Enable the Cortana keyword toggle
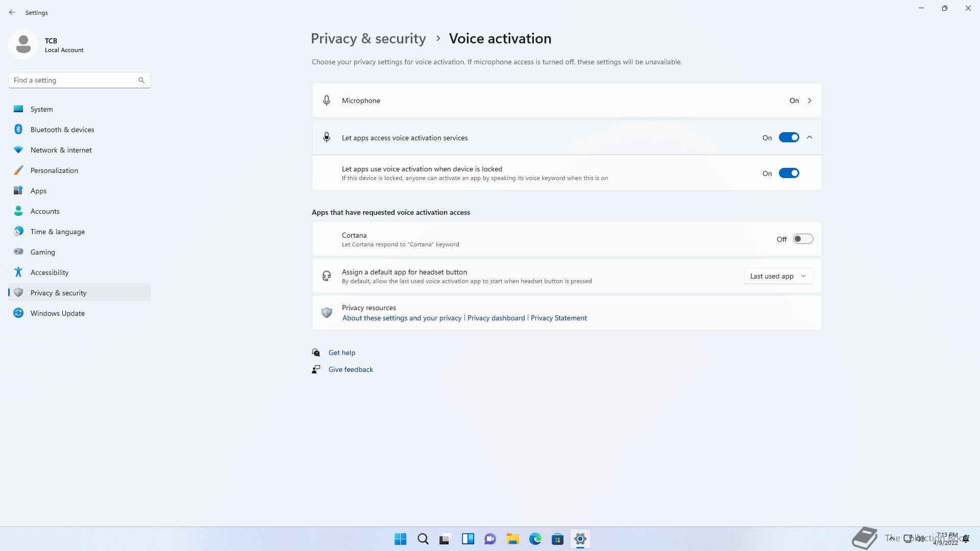The image size is (980, 551). click(x=803, y=239)
